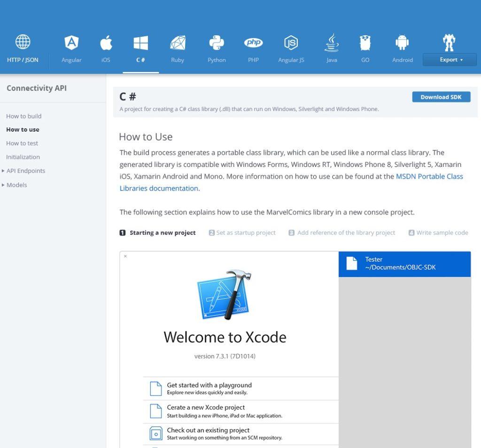Select the Python logo icon
Screen dimensions: 481x448
coord(217,42)
